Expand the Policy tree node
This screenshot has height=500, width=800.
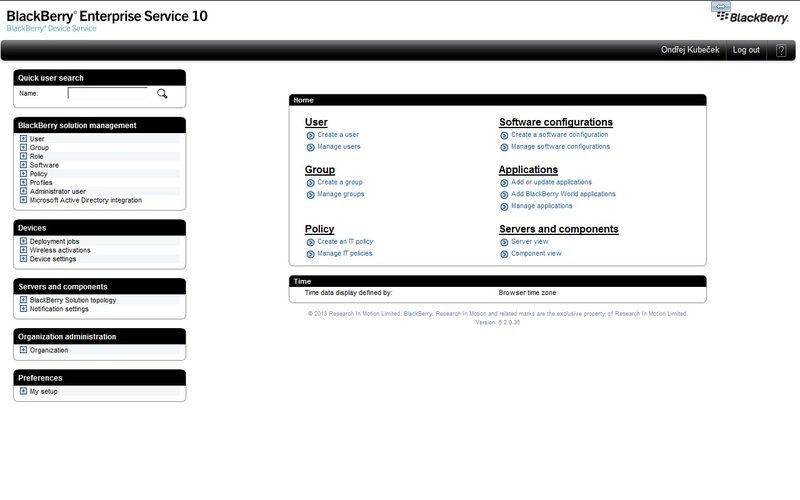23,174
